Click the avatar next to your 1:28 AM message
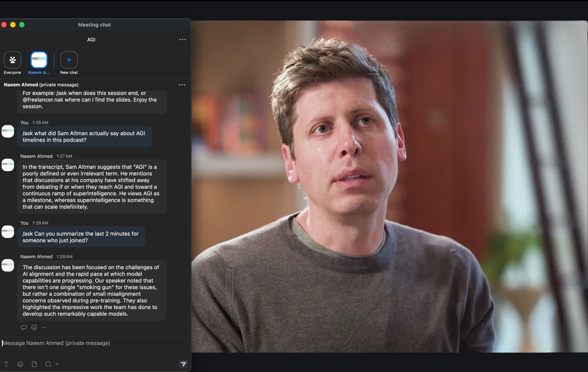588x372 pixels. point(8,232)
